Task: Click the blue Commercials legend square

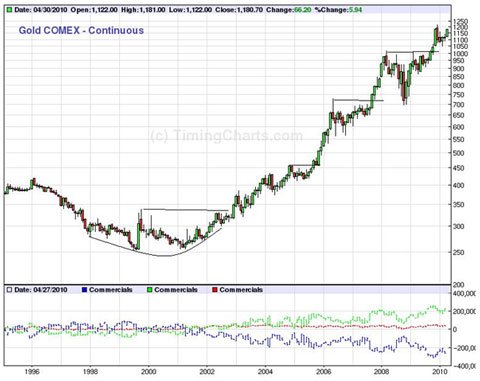Action: coord(84,290)
